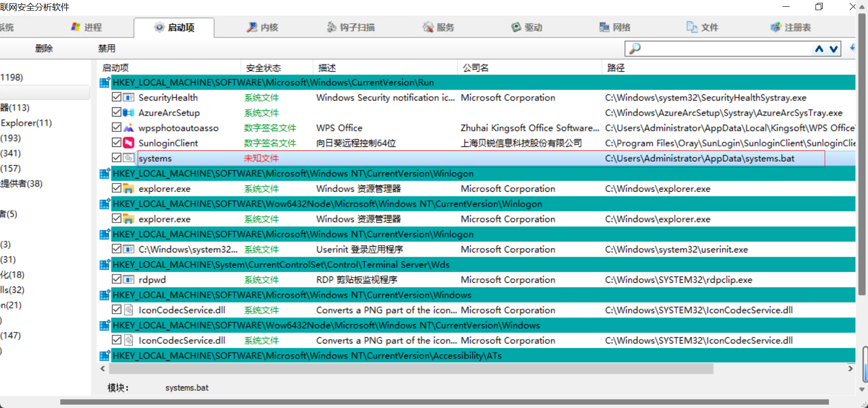Viewport: 868px width, 408px height.
Task: Click the horizontal scrollbar right arrow
Action: pos(850,369)
